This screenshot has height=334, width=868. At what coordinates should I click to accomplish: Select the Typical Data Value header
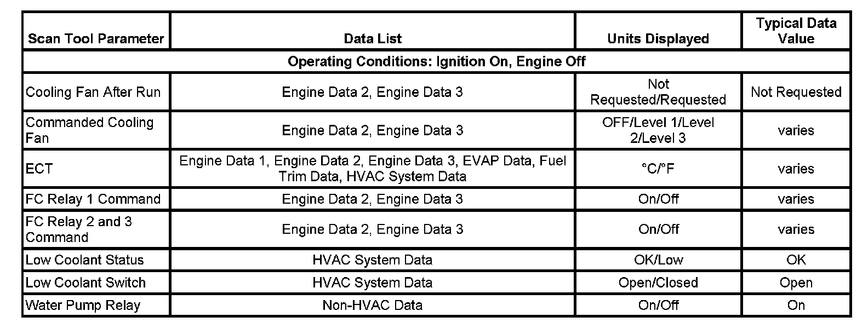tap(796, 31)
